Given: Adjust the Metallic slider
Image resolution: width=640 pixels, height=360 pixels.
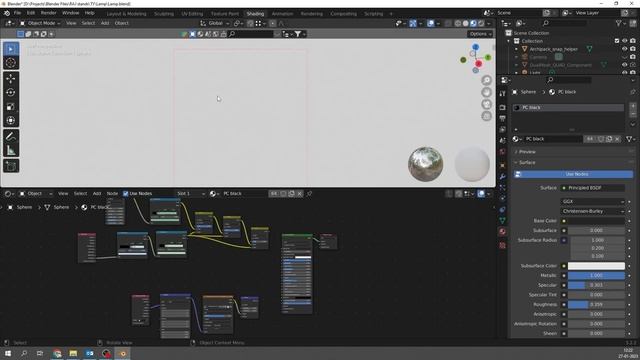Looking at the screenshot, I should coord(596,276).
